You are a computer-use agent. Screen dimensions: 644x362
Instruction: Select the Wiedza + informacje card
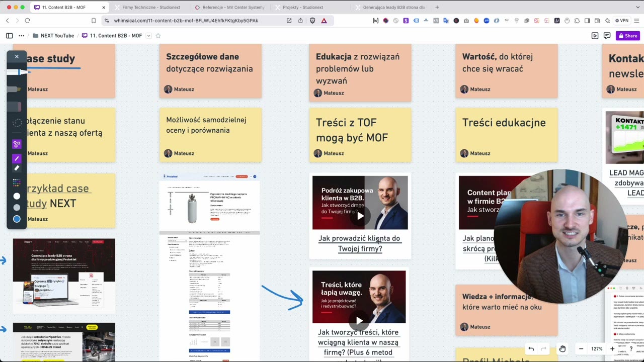tap(507, 310)
